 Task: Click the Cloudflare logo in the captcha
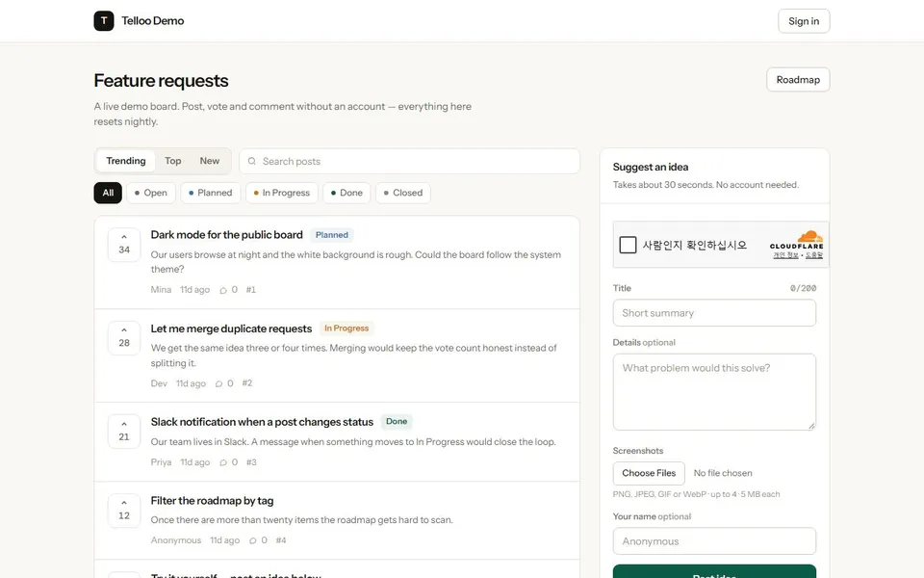[797, 239]
